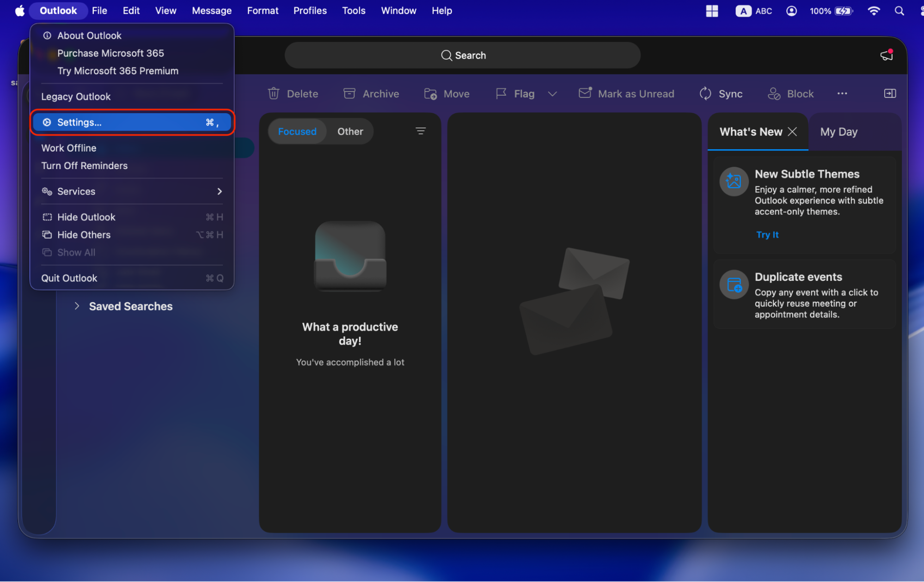Open the announcements megaphone icon

pos(887,55)
